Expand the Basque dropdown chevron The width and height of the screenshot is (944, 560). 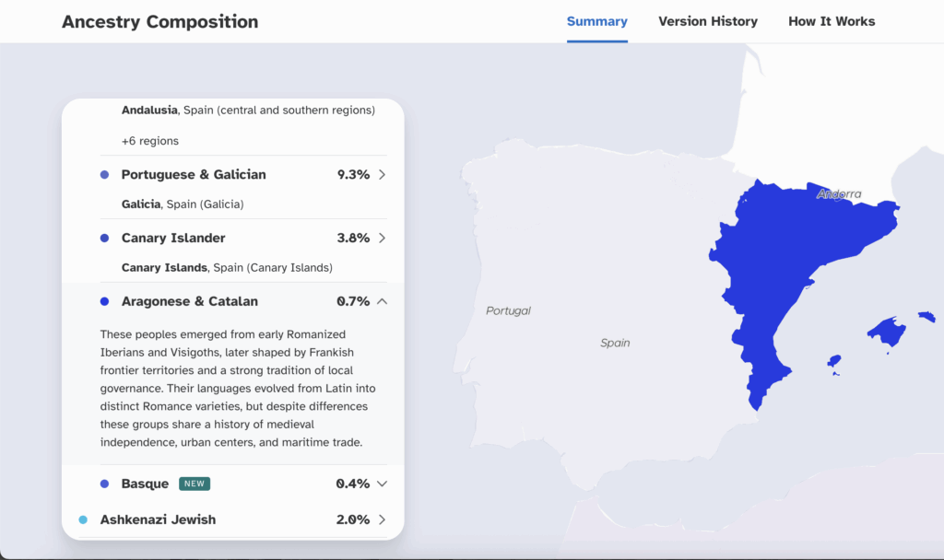point(382,484)
